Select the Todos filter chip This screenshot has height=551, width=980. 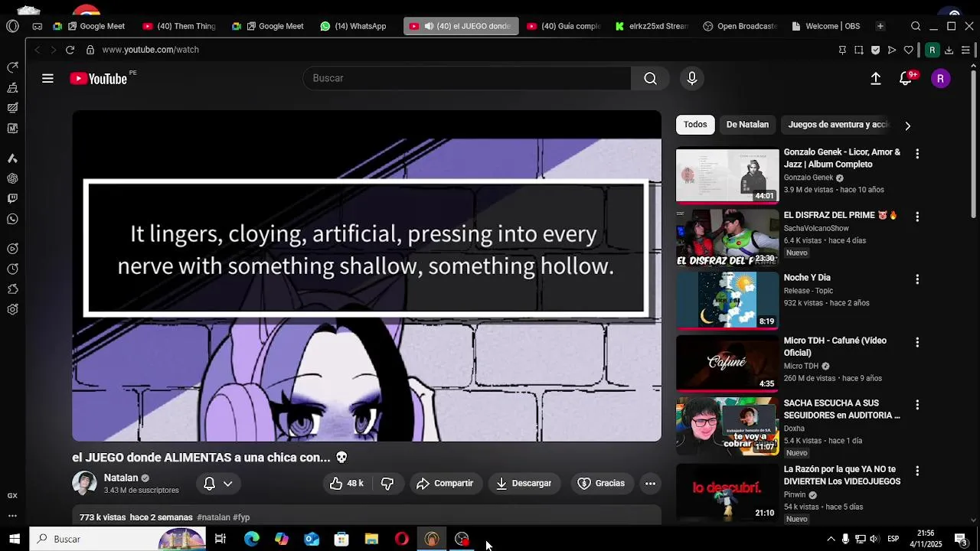(x=695, y=125)
